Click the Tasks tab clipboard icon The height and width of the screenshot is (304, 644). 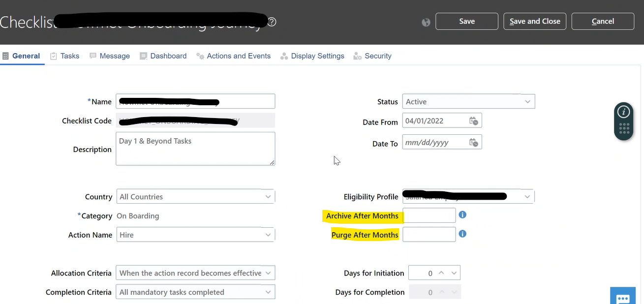pyautogui.click(x=54, y=56)
